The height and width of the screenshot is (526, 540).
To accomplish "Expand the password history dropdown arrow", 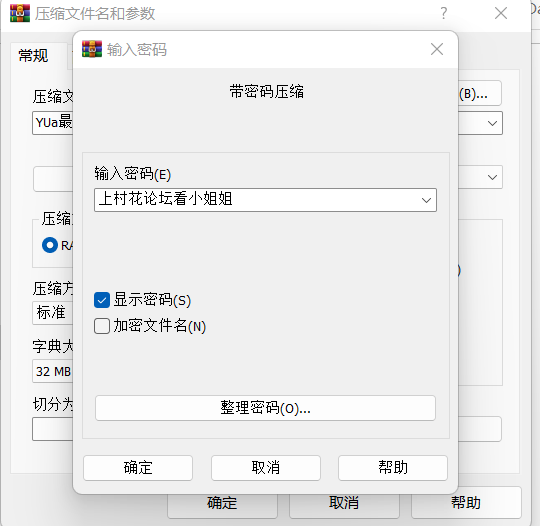I will [426, 200].
